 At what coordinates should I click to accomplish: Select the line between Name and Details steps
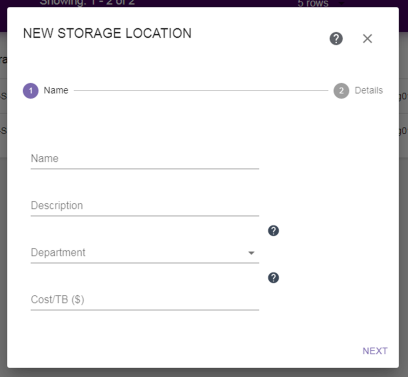[201, 90]
